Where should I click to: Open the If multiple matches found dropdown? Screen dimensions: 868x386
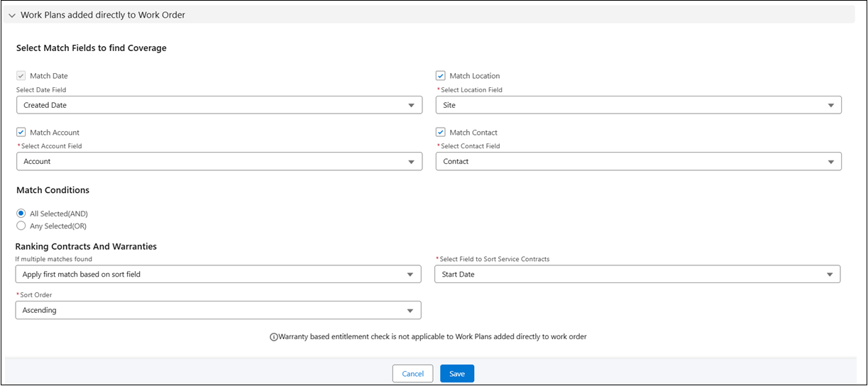coord(218,275)
